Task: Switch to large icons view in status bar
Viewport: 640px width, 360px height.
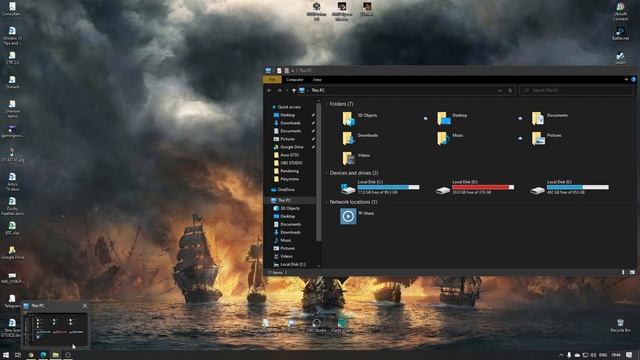Action: pyautogui.click(x=632, y=272)
